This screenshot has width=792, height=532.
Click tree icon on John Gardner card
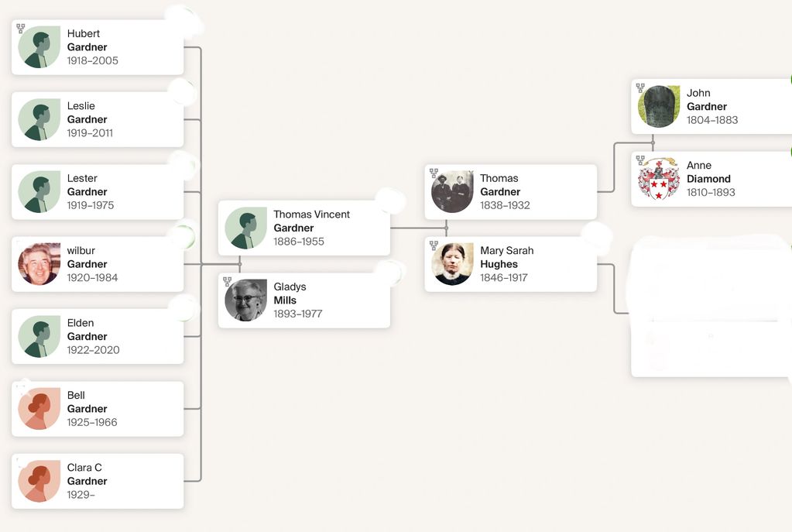641,88
